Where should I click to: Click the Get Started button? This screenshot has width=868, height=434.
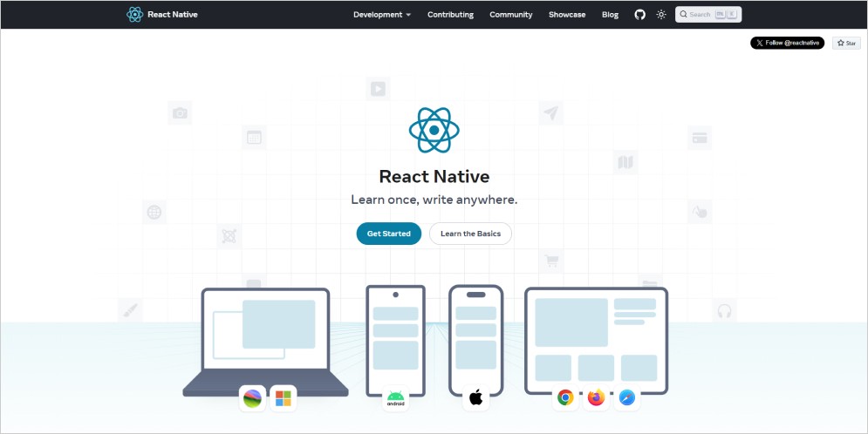click(x=388, y=234)
